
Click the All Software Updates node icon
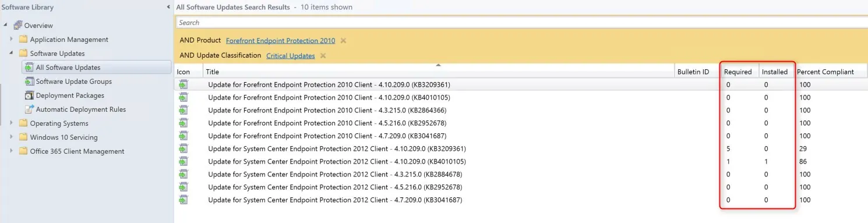pyautogui.click(x=29, y=68)
